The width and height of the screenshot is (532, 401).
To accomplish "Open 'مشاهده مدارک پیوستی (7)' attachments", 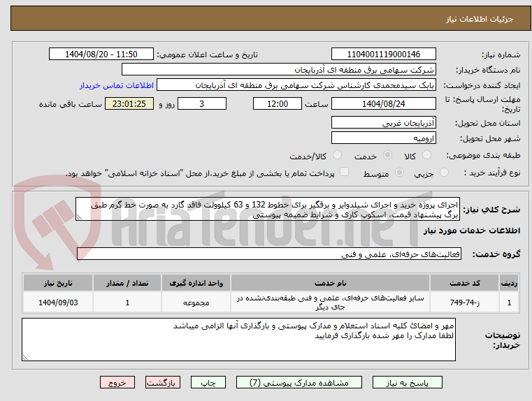I will click(x=299, y=382).
